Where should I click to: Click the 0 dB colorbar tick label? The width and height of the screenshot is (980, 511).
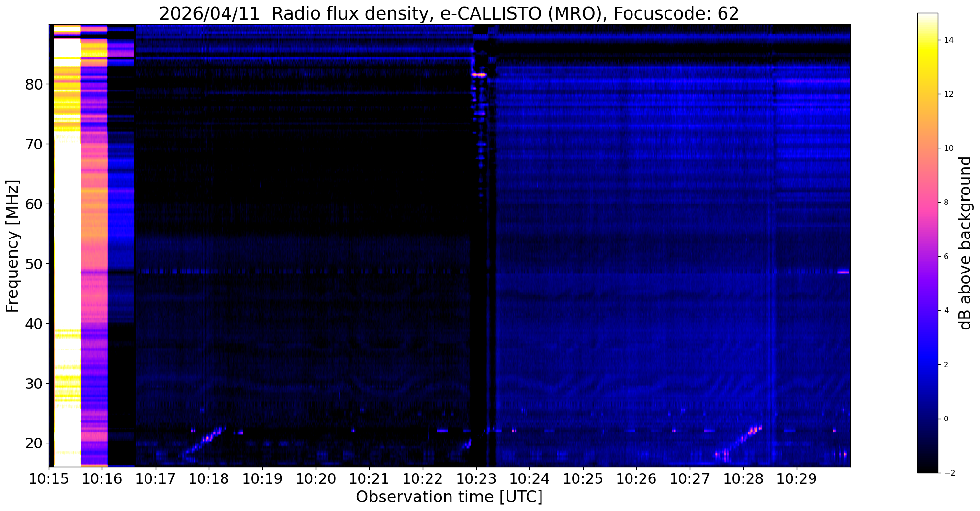[x=946, y=419]
